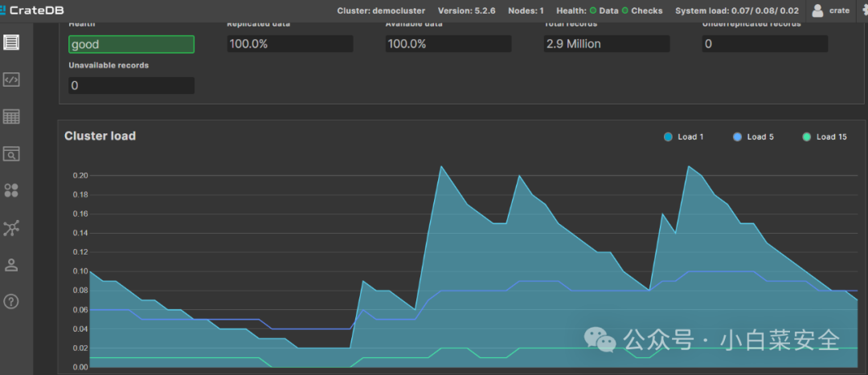Open the Views icon with magnifier
This screenshot has width=868, height=375.
11,153
